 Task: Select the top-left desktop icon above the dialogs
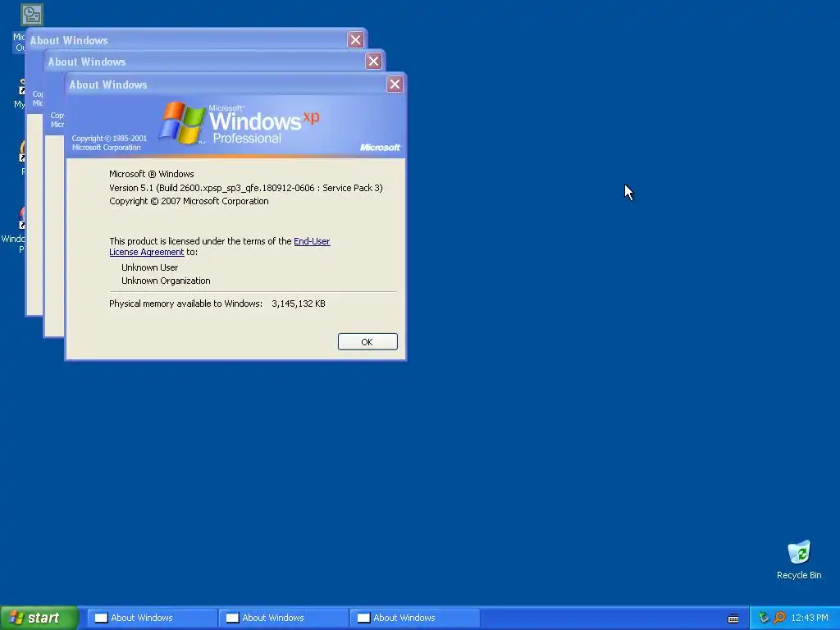point(32,15)
